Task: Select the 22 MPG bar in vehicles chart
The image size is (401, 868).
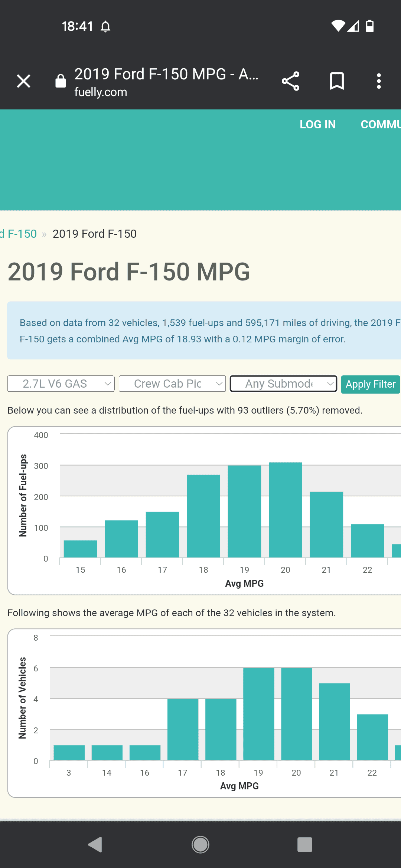Action: [372, 737]
